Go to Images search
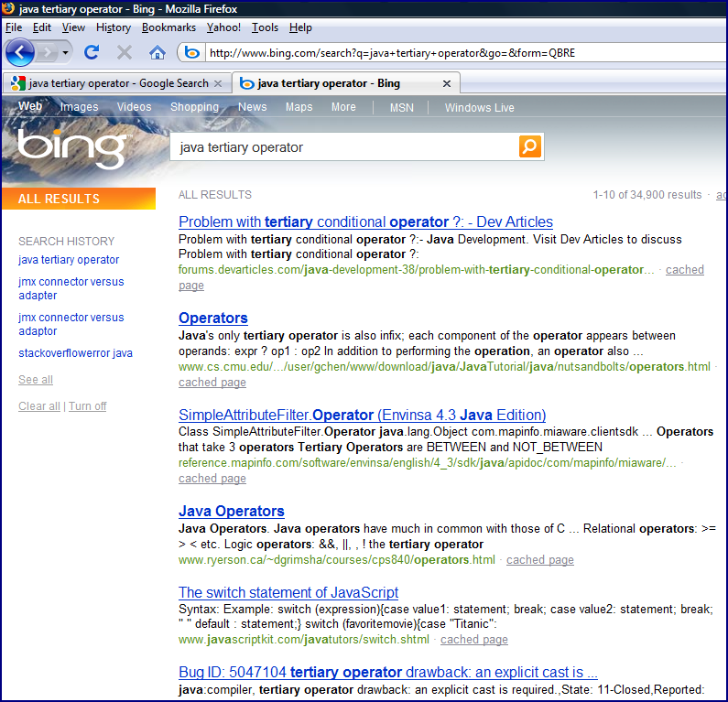Image resolution: width=728 pixels, height=702 pixels. point(79,107)
